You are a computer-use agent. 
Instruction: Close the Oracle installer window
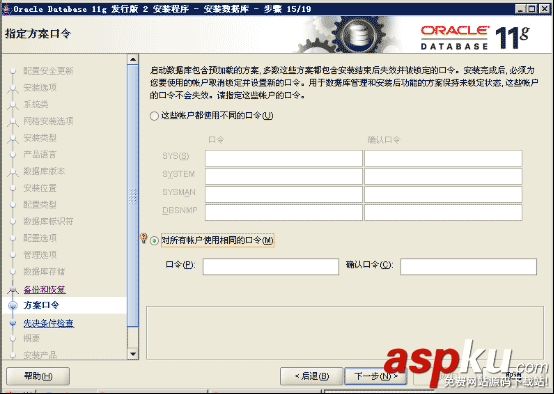click(544, 9)
